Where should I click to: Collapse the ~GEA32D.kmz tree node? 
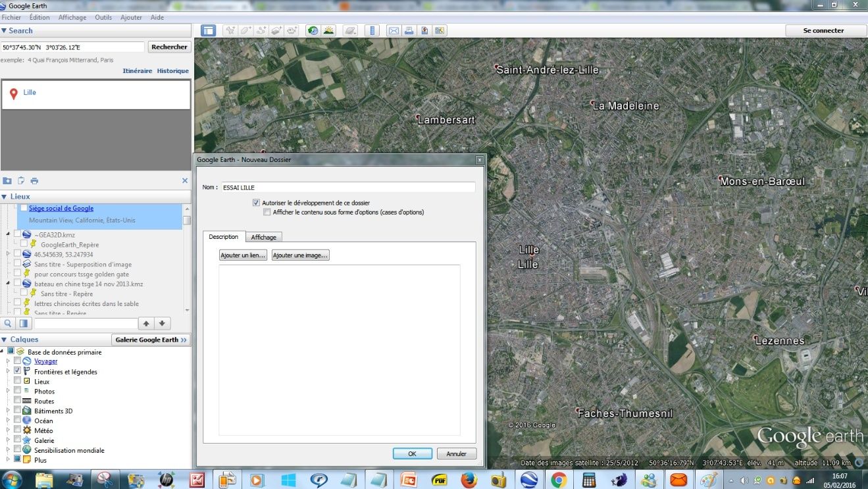pyautogui.click(x=9, y=234)
